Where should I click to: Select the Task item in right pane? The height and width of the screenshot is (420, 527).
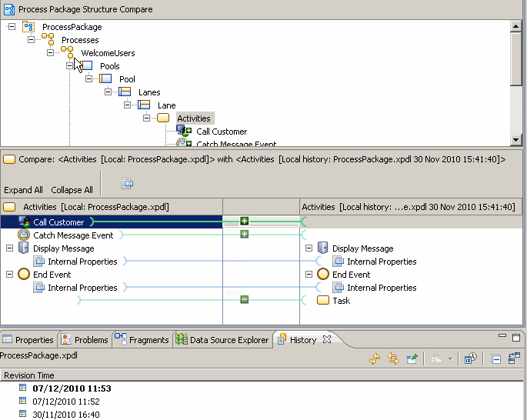click(341, 300)
